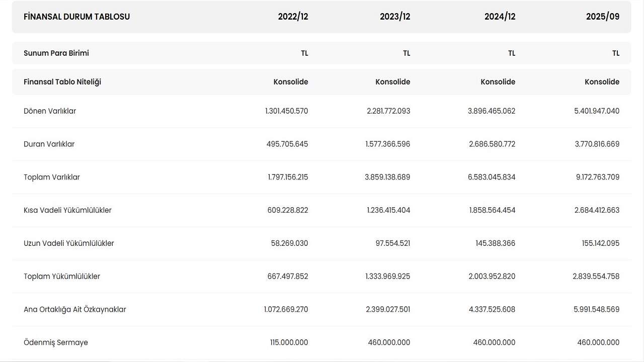Select the 2024/12 column header
Viewport: 644px width, 362px height.
[500, 17]
